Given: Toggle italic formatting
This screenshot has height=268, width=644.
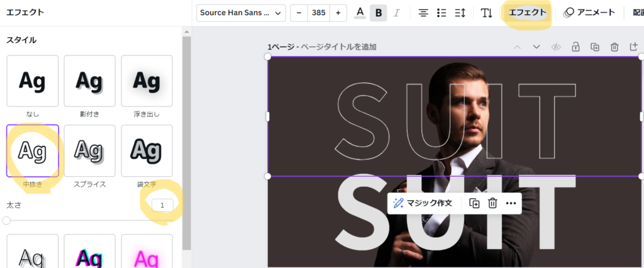Looking at the screenshot, I should (396, 13).
